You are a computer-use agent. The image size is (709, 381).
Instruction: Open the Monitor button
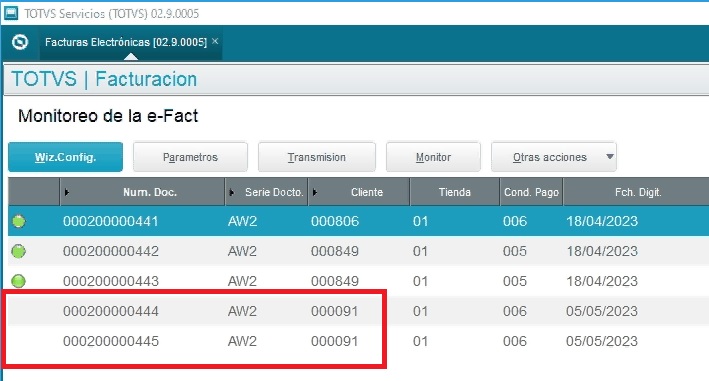tap(433, 157)
